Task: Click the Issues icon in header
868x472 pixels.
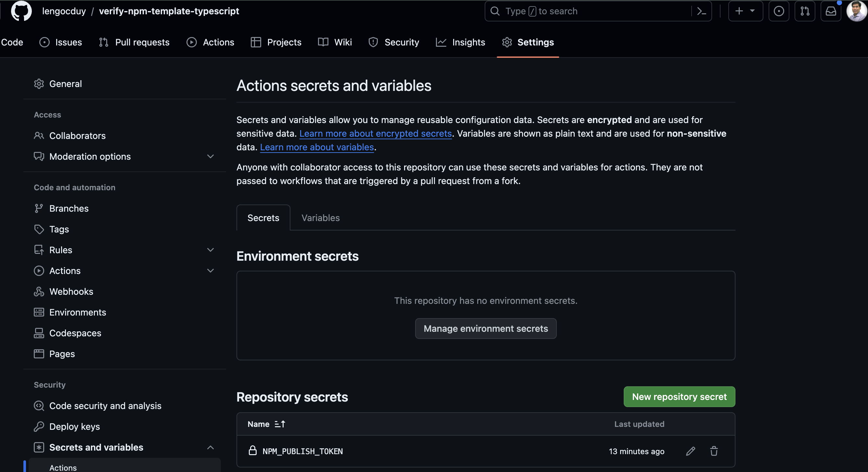Action: point(778,11)
